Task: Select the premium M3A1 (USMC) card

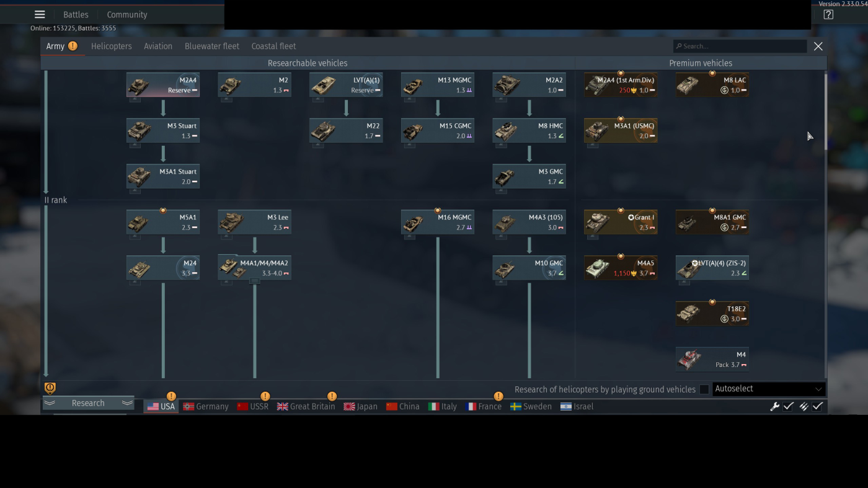Action: [621, 131]
